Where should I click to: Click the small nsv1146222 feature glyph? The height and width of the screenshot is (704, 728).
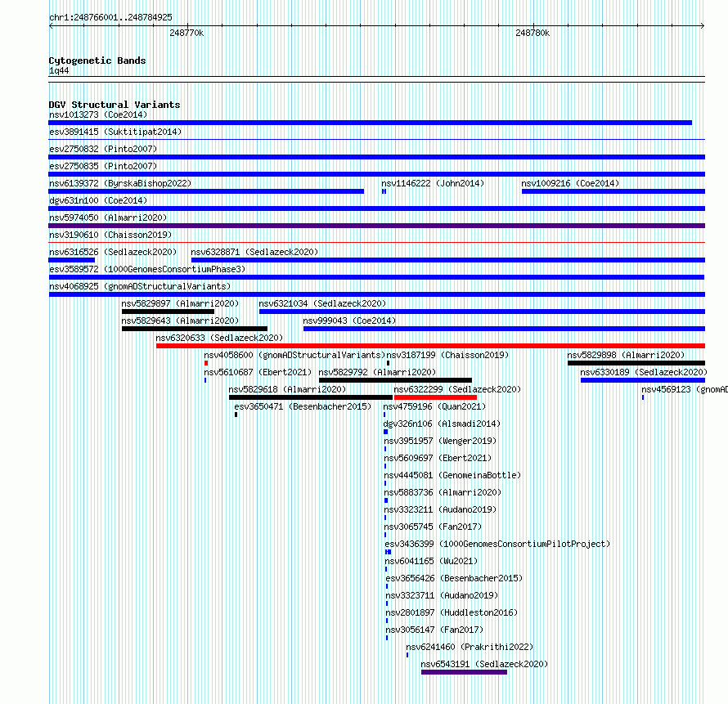click(384, 191)
